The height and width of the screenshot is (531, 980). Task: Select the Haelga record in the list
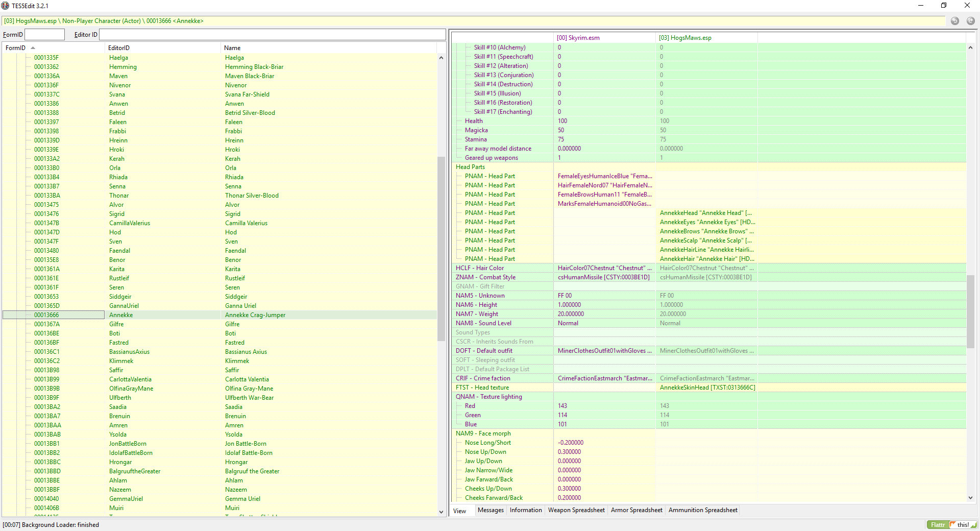pyautogui.click(x=219, y=58)
